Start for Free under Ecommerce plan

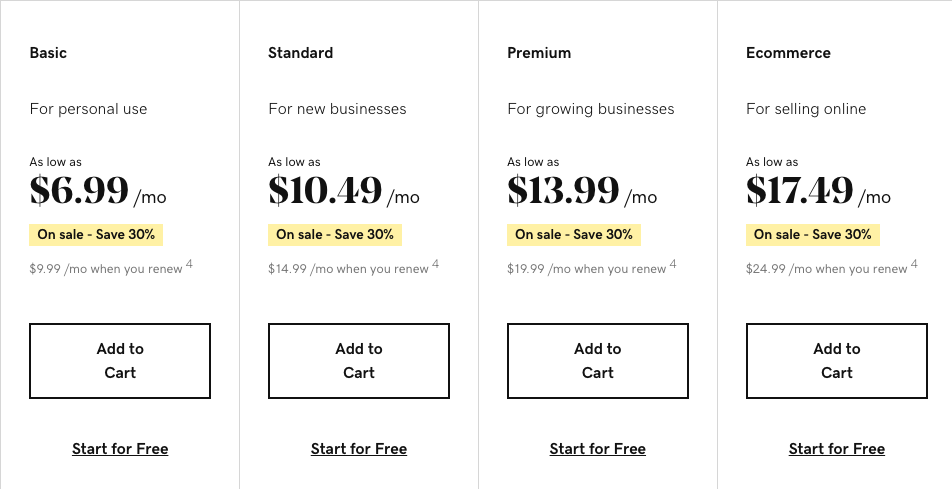pos(837,449)
